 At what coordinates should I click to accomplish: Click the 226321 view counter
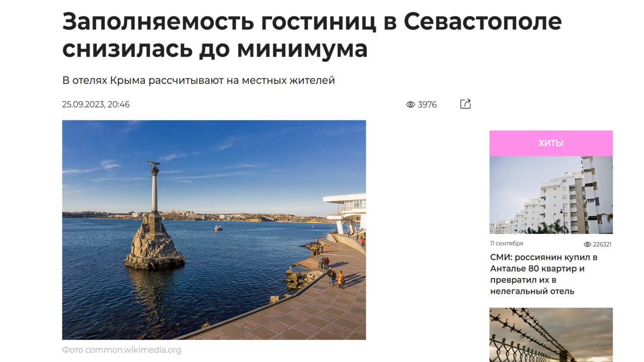point(602,244)
